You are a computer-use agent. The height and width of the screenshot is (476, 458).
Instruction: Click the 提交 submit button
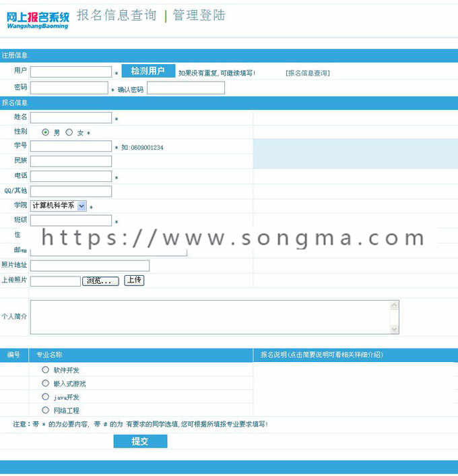pyautogui.click(x=141, y=441)
